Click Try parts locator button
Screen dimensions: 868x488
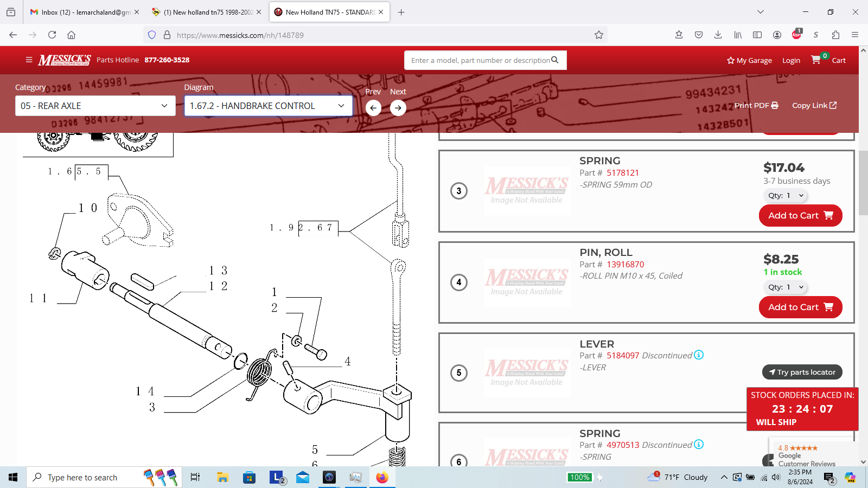point(802,373)
